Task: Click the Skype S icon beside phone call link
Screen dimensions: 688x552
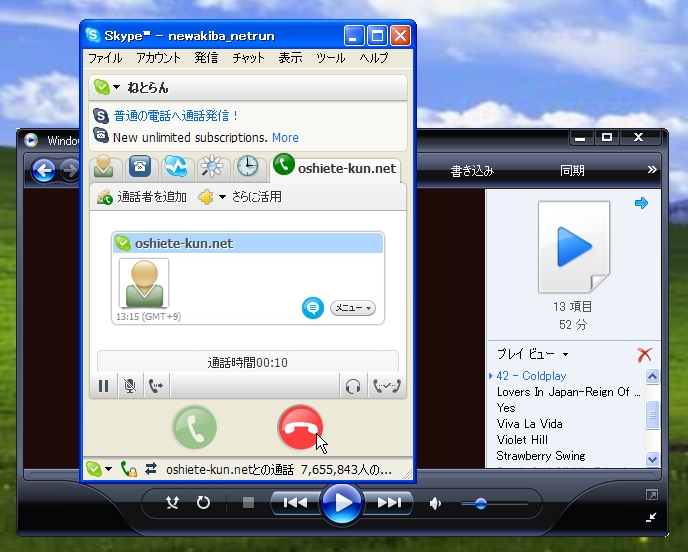Action: (x=101, y=116)
